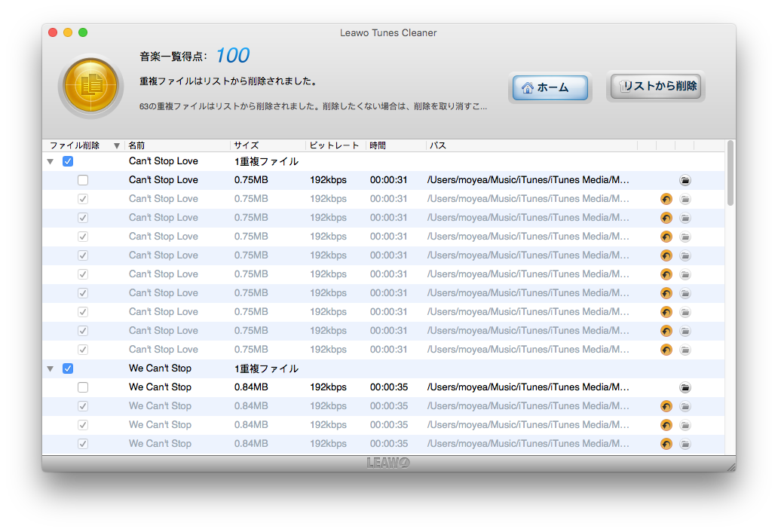The height and width of the screenshot is (532, 778).
Task: Click the music score value 100
Action: 233,56
